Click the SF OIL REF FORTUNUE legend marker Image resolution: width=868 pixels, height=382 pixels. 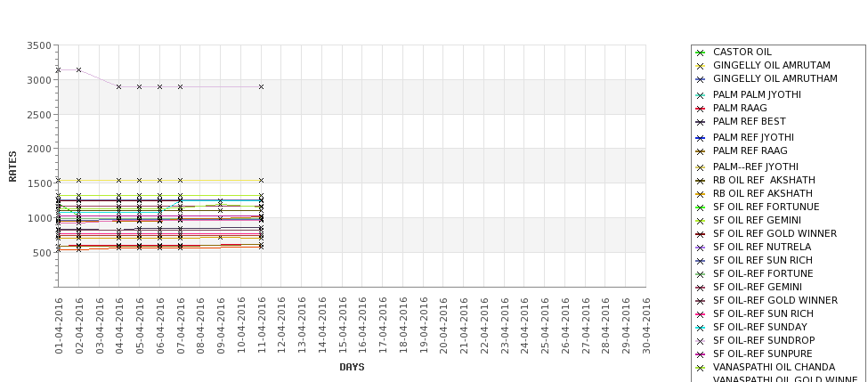click(x=700, y=207)
